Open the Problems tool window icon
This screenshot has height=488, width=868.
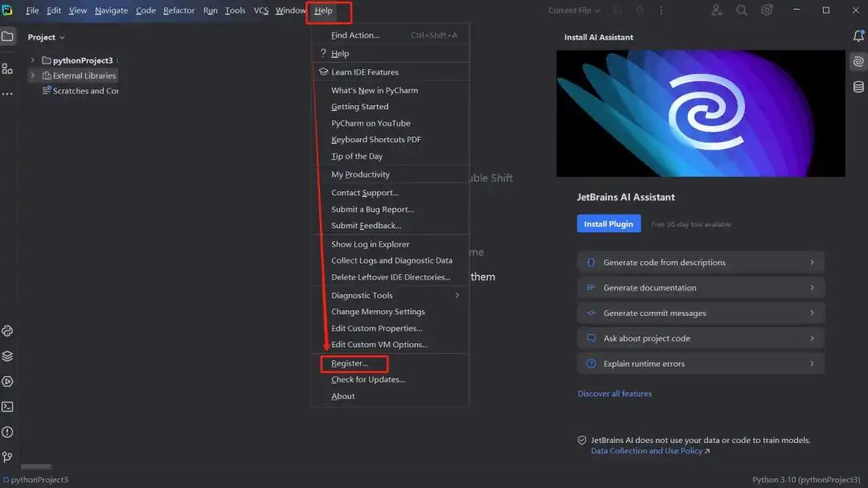[x=7, y=432]
